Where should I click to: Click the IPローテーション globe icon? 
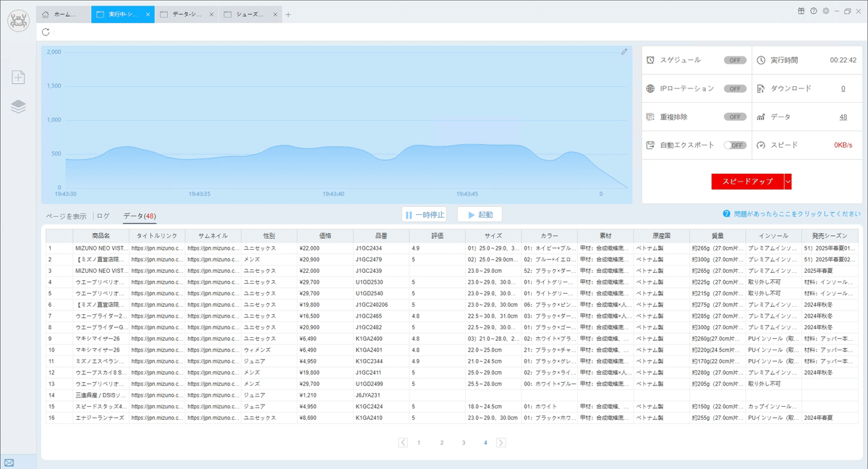pos(651,88)
